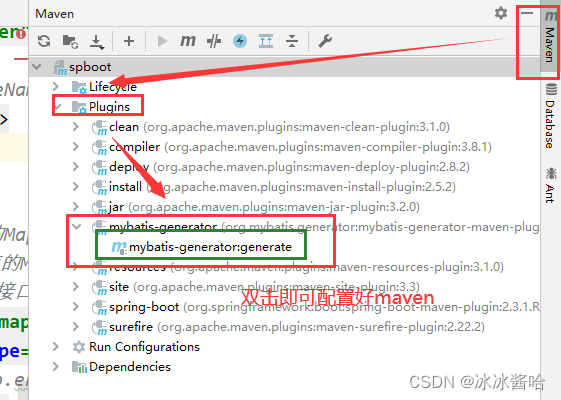Select the jar plugin row
The height and width of the screenshot is (400, 561).
[284, 207]
